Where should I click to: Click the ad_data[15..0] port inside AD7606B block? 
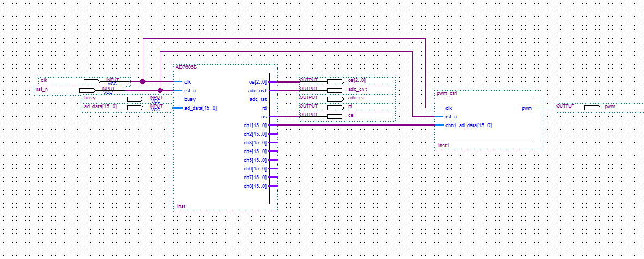[200, 108]
